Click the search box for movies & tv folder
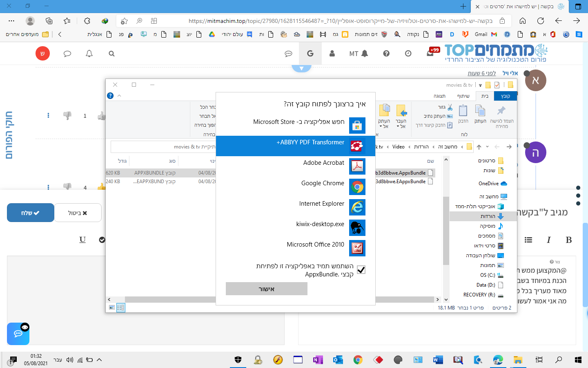Image resolution: width=588 pixels, height=368 pixels. coord(163,147)
